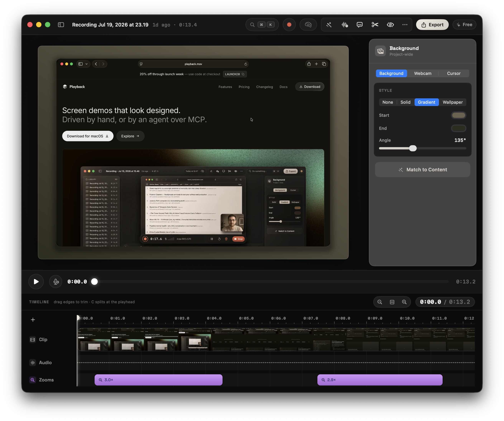Click the Docs nav link in the preview
Screen dimensions: 504x421
point(283,87)
